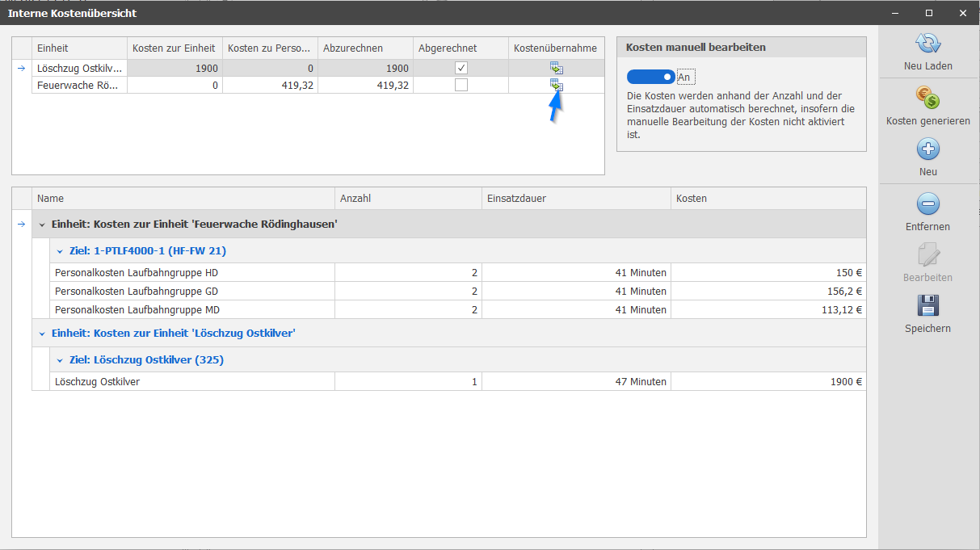
Task: Click the Speichern floppy disk icon
Action: [x=928, y=305]
